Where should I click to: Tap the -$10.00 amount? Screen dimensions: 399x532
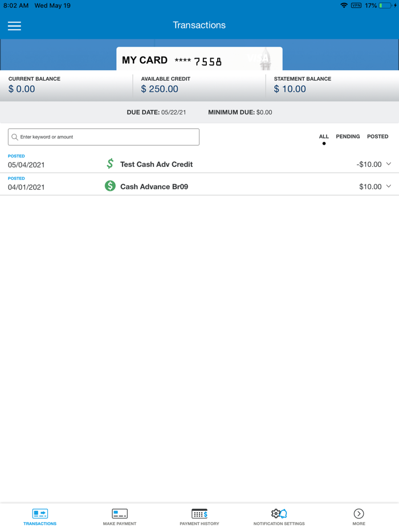coord(369,165)
